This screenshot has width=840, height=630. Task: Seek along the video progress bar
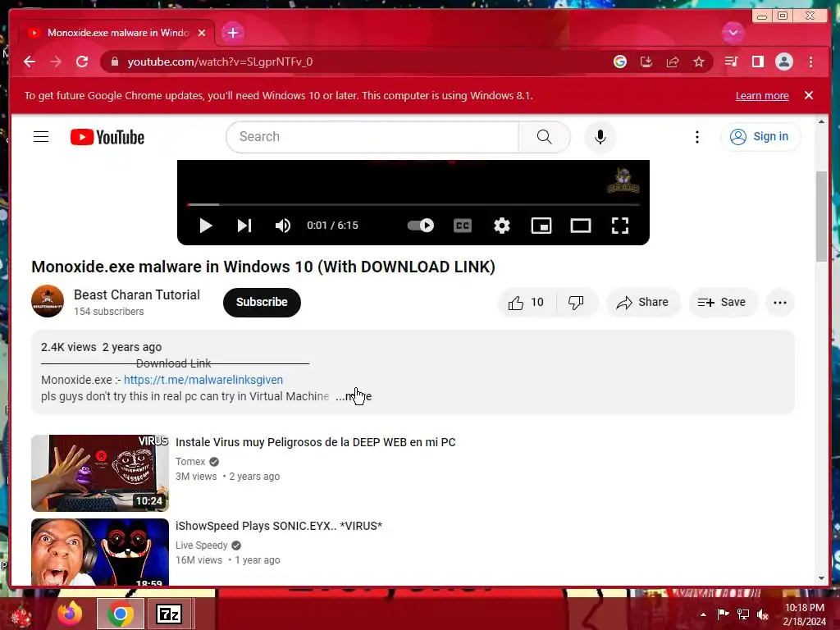pos(413,204)
